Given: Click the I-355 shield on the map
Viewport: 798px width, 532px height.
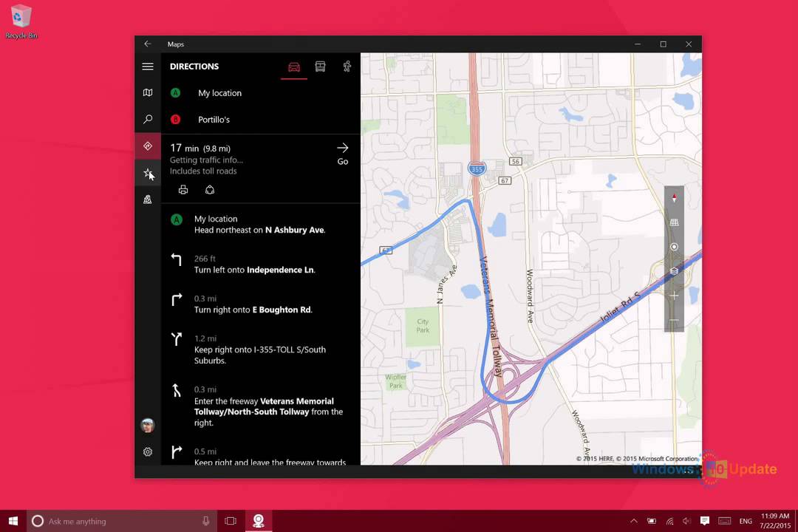Looking at the screenshot, I should pyautogui.click(x=477, y=168).
